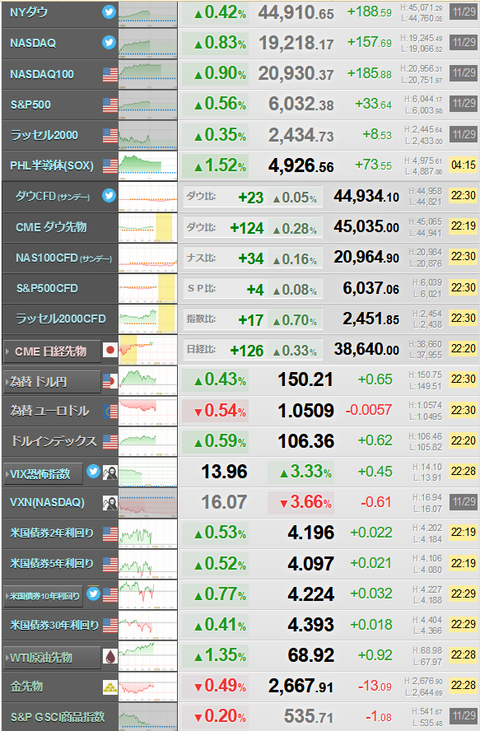Click the US flag icon in S&P500 row

(x=110, y=105)
